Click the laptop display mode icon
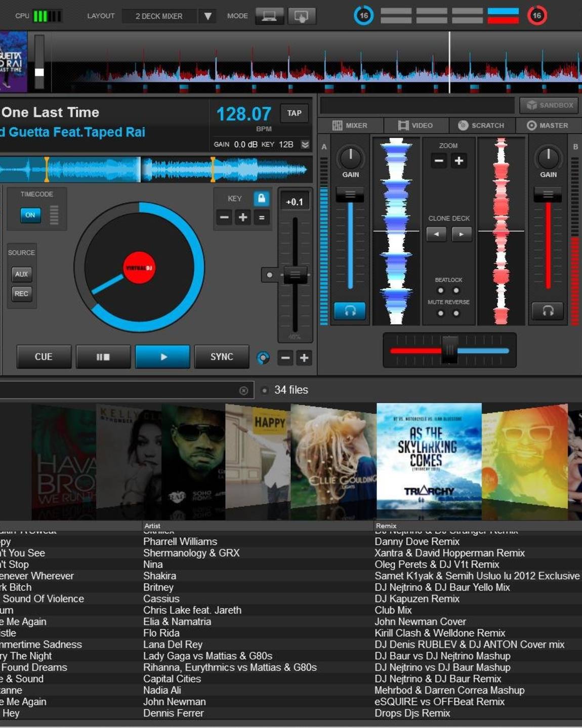The image size is (582, 728). click(269, 16)
